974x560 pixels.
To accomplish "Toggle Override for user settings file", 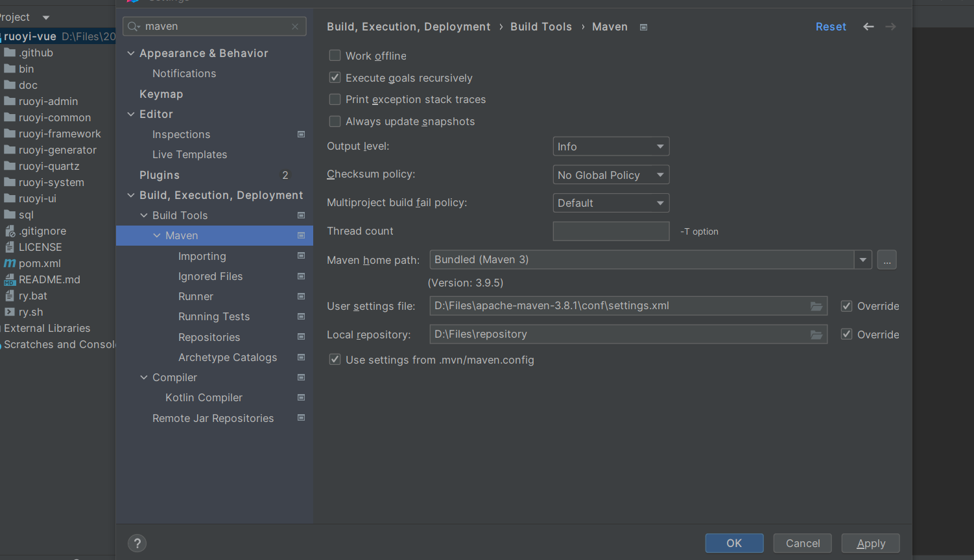I will pos(846,306).
